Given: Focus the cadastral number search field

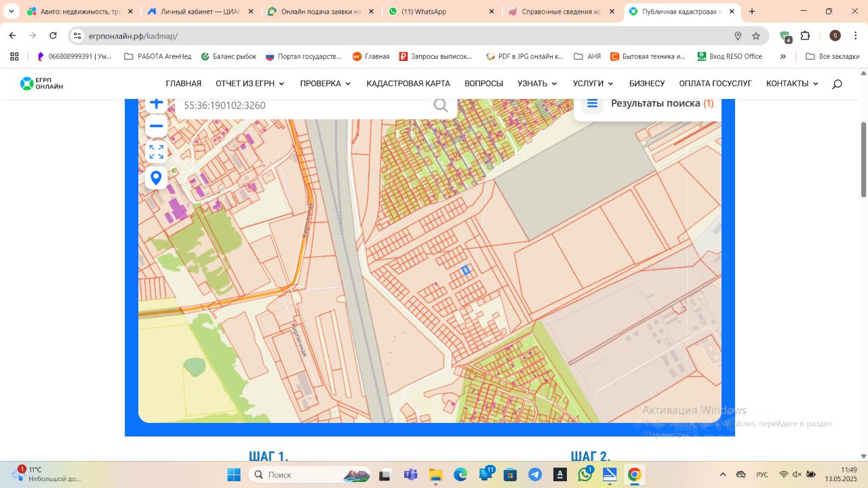Looking at the screenshot, I should (305, 106).
